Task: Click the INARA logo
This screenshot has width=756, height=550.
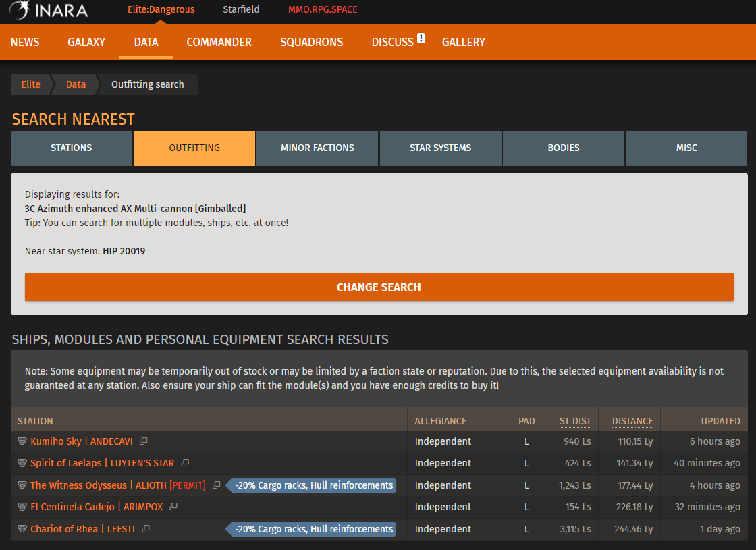Action: [48, 9]
